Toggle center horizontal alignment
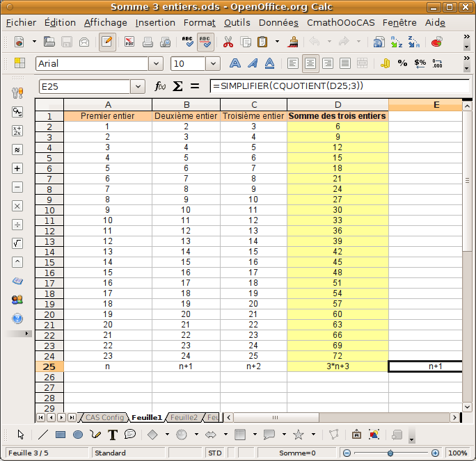The height and width of the screenshot is (461, 476). coord(310,63)
